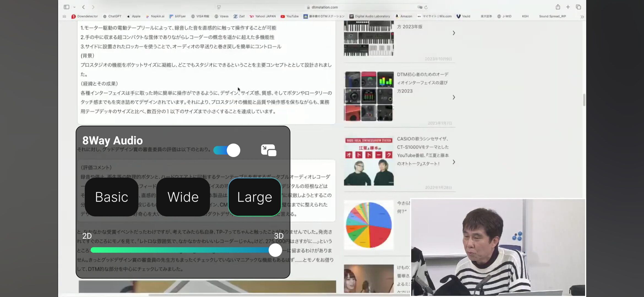Show the tab overview
Image resolution: width=644 pixels, height=297 pixels.
point(578,7)
